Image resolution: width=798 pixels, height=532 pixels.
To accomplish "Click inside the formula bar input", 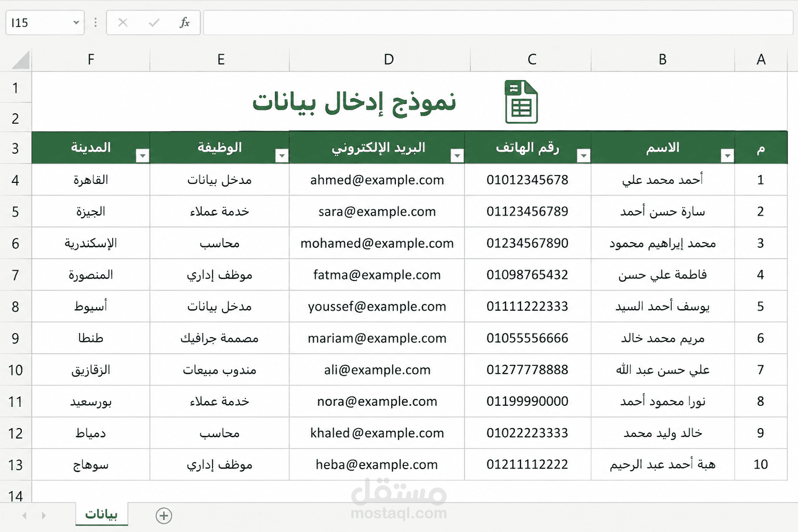I will point(498,23).
